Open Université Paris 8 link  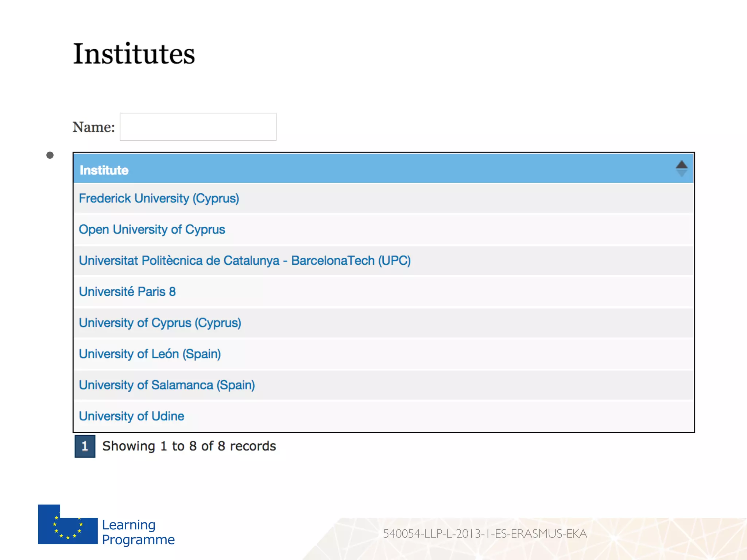point(127,292)
